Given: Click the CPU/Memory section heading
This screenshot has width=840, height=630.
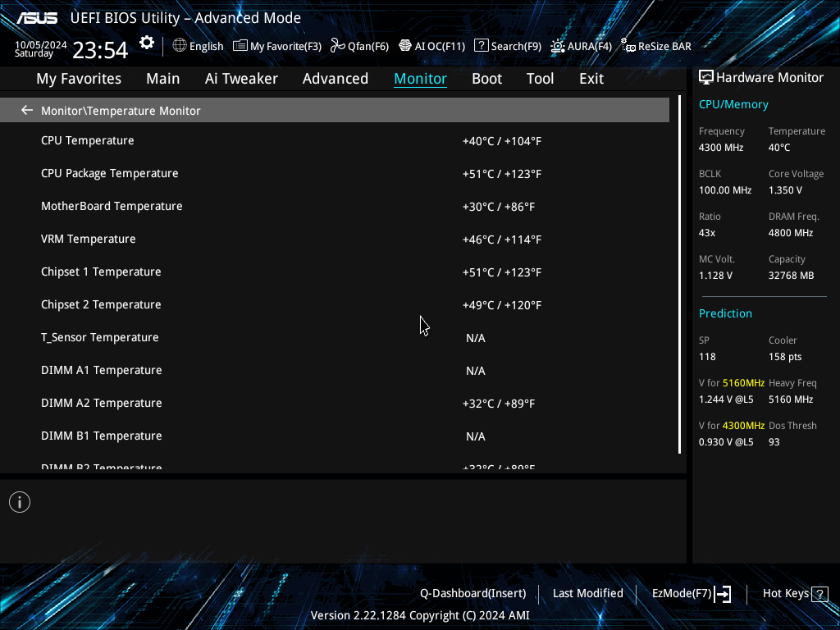Looking at the screenshot, I should click(x=733, y=104).
